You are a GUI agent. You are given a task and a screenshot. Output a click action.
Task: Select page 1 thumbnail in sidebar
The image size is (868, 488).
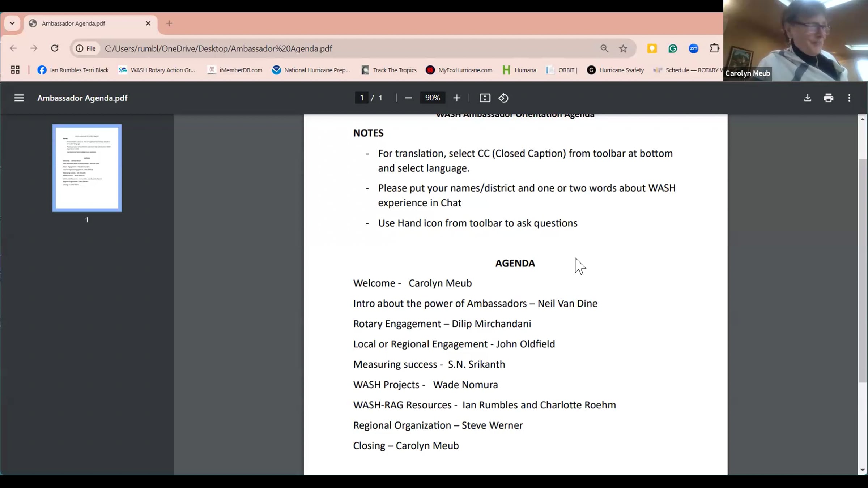point(87,168)
